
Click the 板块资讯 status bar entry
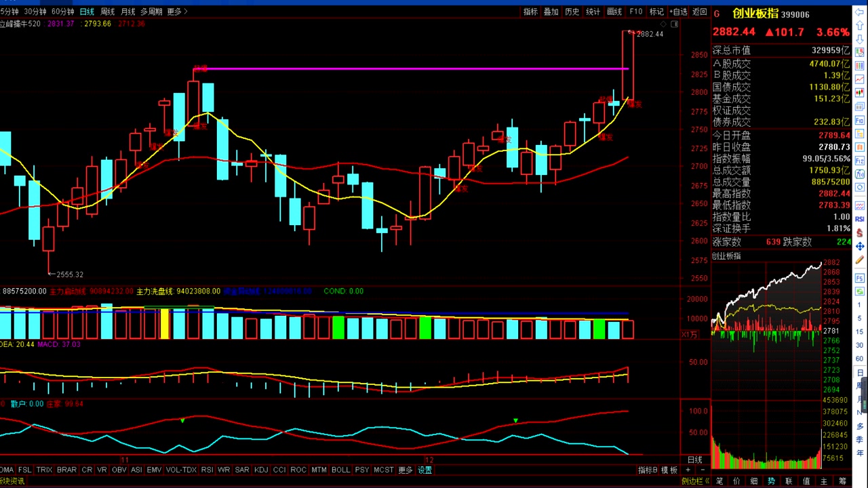click(12, 481)
